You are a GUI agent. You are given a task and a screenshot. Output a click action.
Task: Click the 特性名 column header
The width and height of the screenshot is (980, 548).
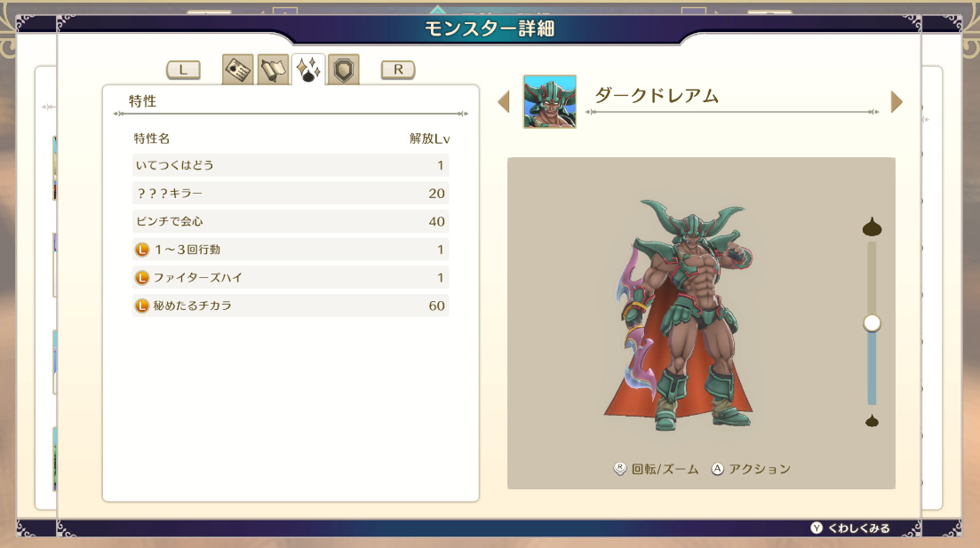coord(152,139)
